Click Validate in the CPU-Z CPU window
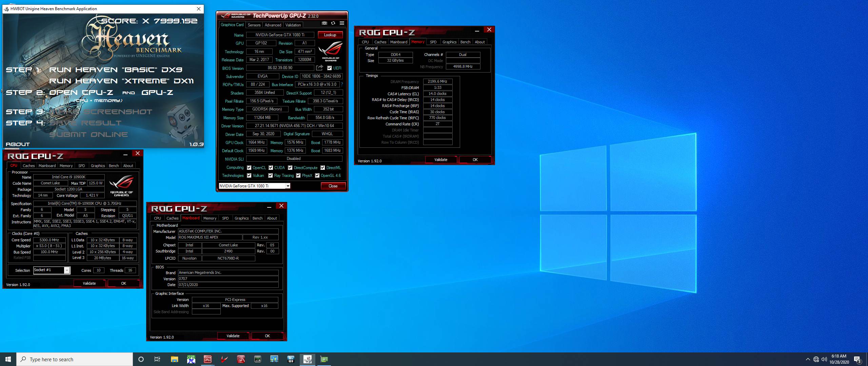This screenshot has width=868, height=366. pos(89,283)
